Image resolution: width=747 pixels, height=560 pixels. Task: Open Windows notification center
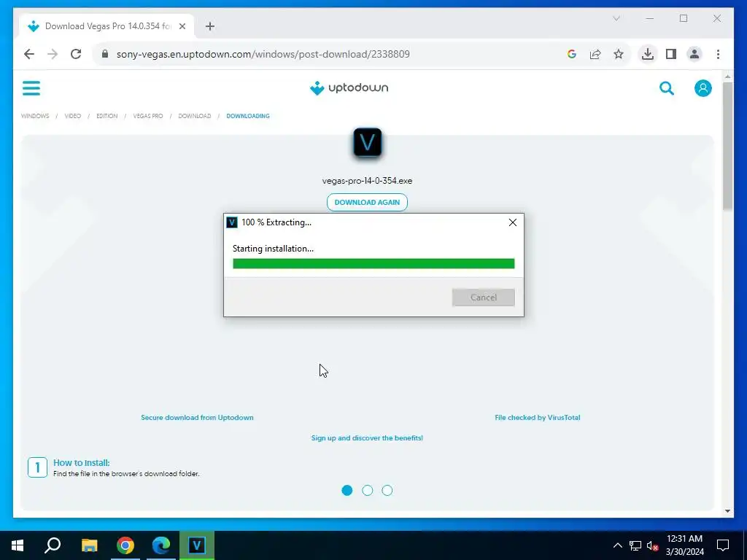click(723, 545)
